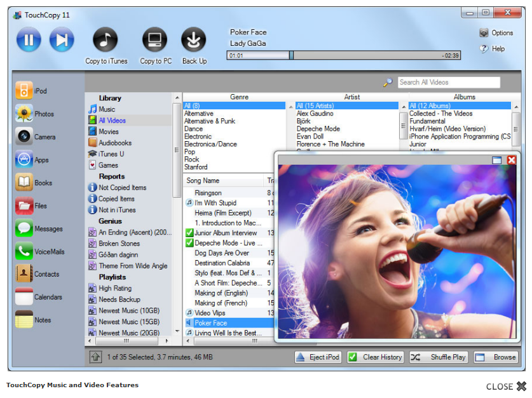Skip to the next track
Image resolution: width=532 pixels, height=398 pixels.
coord(62,40)
